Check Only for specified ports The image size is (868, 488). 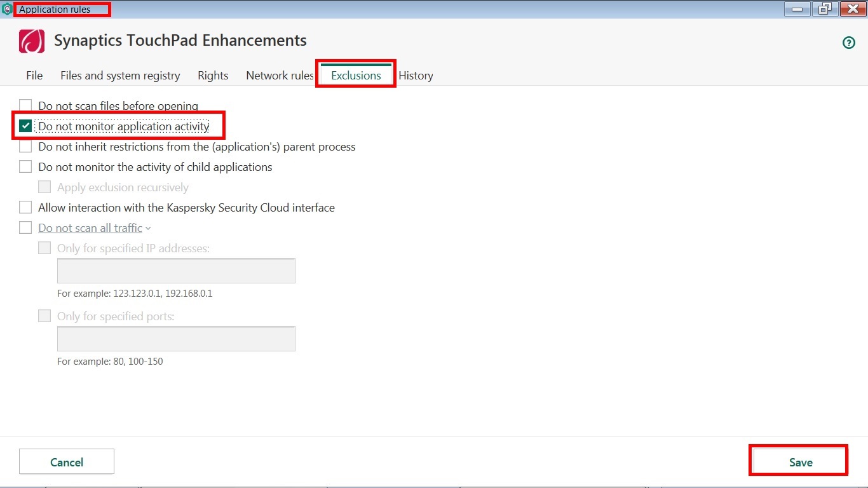44,316
